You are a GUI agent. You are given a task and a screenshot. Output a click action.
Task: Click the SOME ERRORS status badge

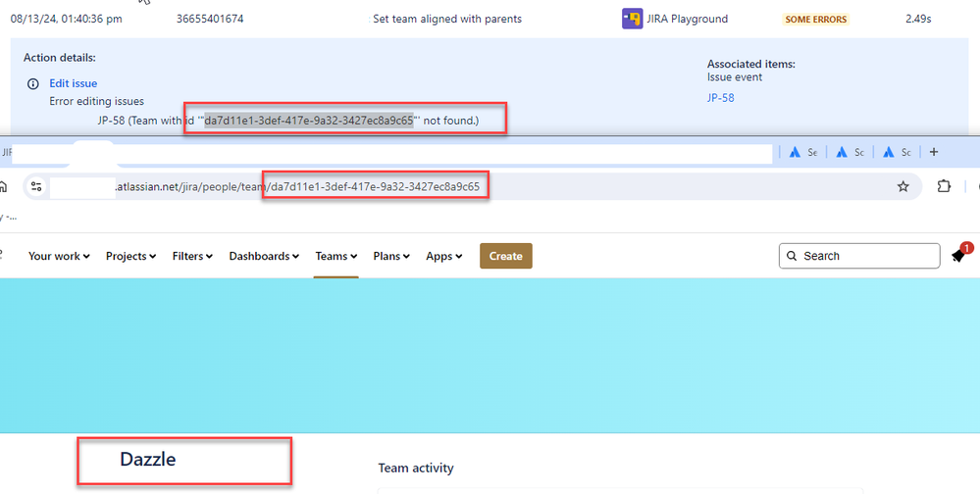[815, 20]
